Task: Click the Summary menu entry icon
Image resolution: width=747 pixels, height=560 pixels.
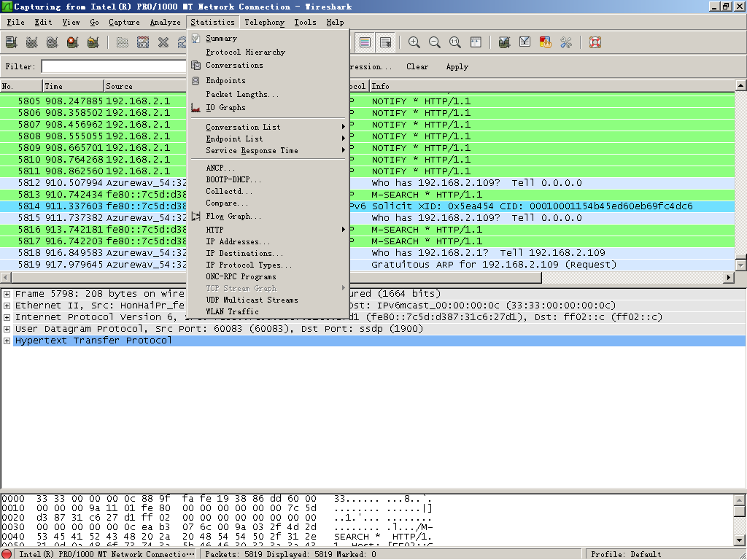Action: tap(196, 39)
